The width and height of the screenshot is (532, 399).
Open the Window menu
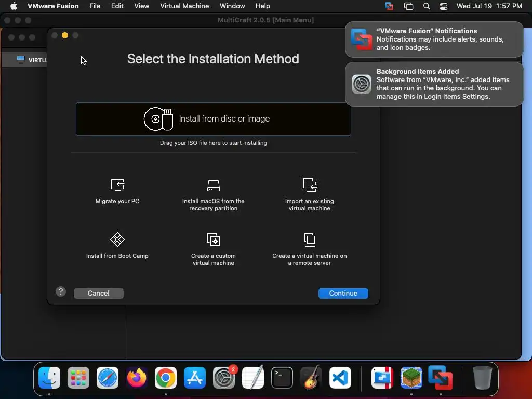coord(232,6)
